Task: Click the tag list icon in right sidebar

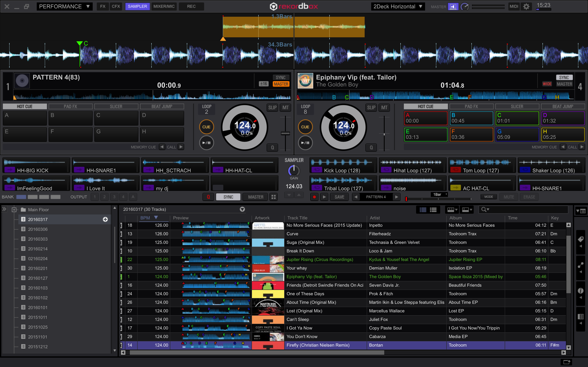Action: (x=580, y=240)
